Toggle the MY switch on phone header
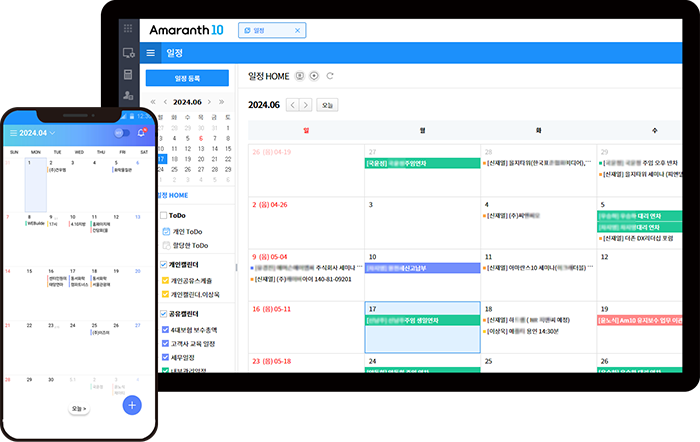 [122, 133]
